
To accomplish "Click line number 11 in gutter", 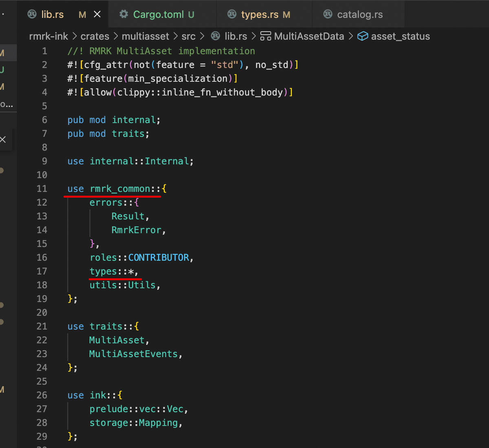I will [x=42, y=189].
